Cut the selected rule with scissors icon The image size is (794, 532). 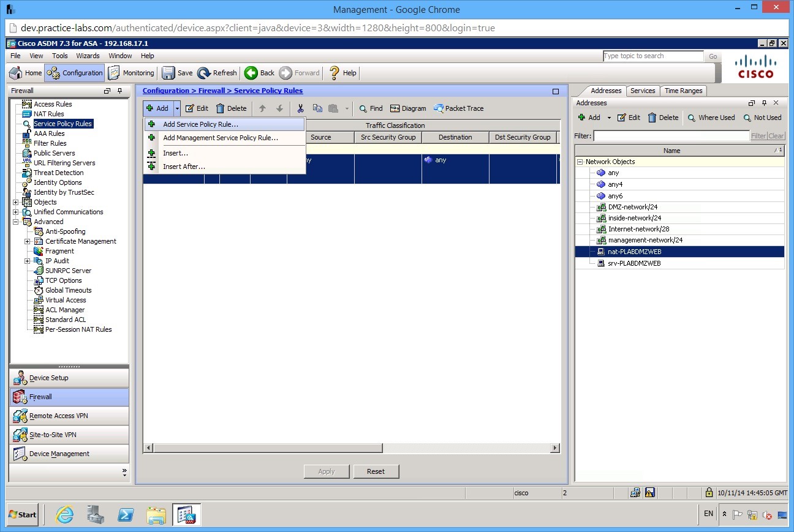[300, 108]
